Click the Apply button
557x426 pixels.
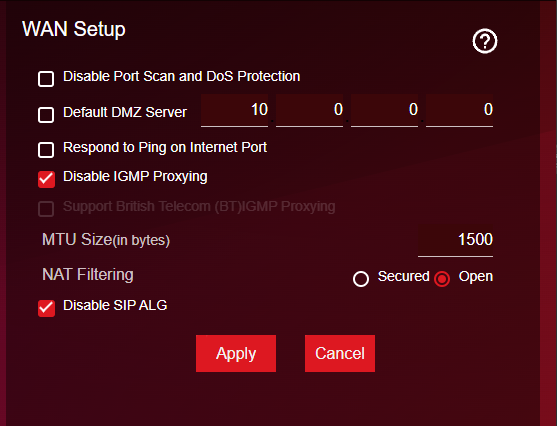pyautogui.click(x=236, y=354)
